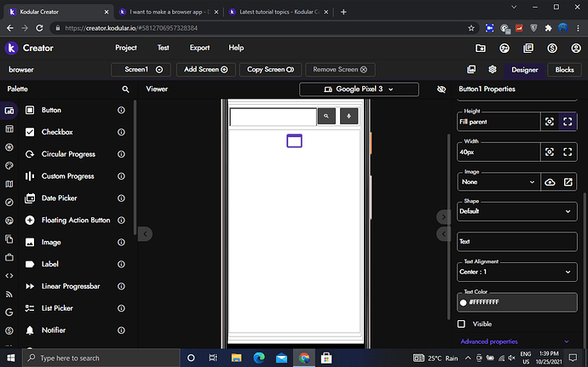Click the Remove Screen button
The height and width of the screenshot is (367, 588).
pos(340,69)
